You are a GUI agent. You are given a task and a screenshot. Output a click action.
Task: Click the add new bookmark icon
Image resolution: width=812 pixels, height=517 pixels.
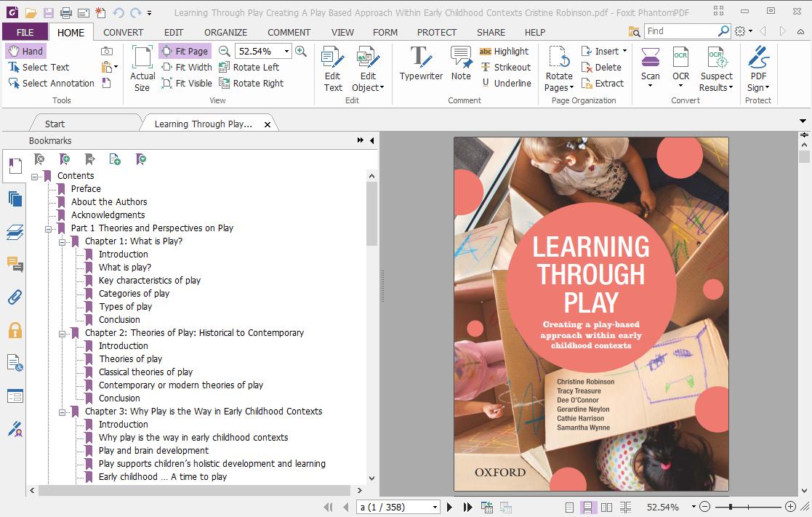pyautogui.click(x=65, y=159)
